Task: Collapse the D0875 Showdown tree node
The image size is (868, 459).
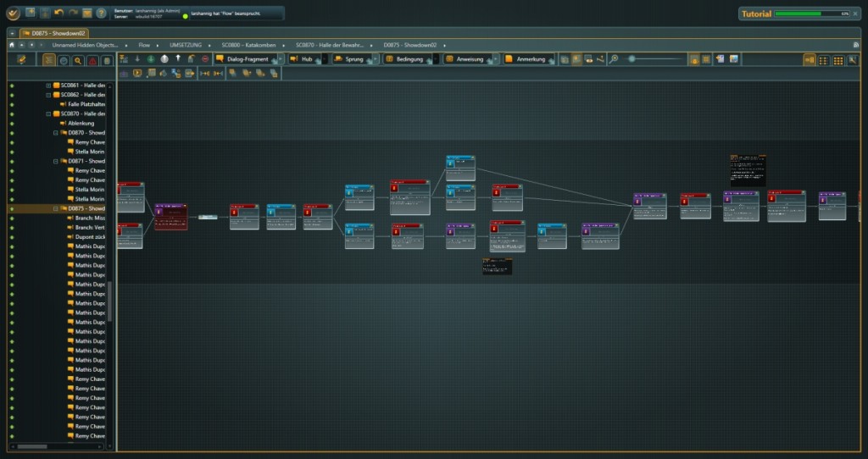Action: (56, 208)
